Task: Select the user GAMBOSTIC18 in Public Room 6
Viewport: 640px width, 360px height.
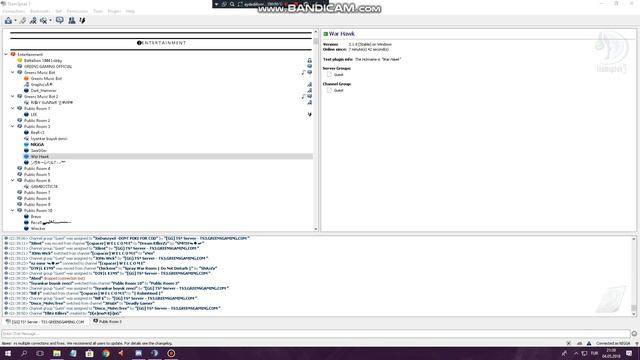Action: 44,187
